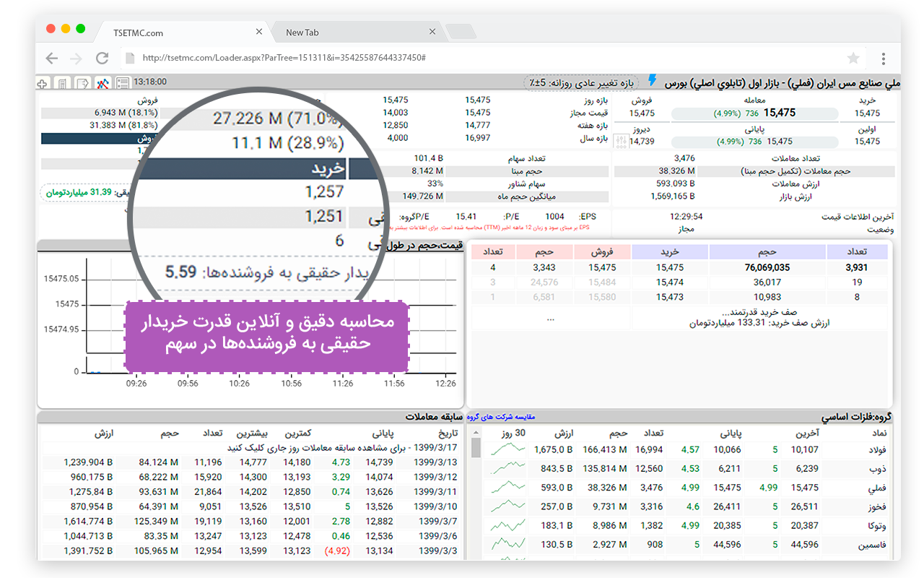The height and width of the screenshot is (578, 924).
Task: Click the macOS green maximize window button
Action: pos(80,28)
